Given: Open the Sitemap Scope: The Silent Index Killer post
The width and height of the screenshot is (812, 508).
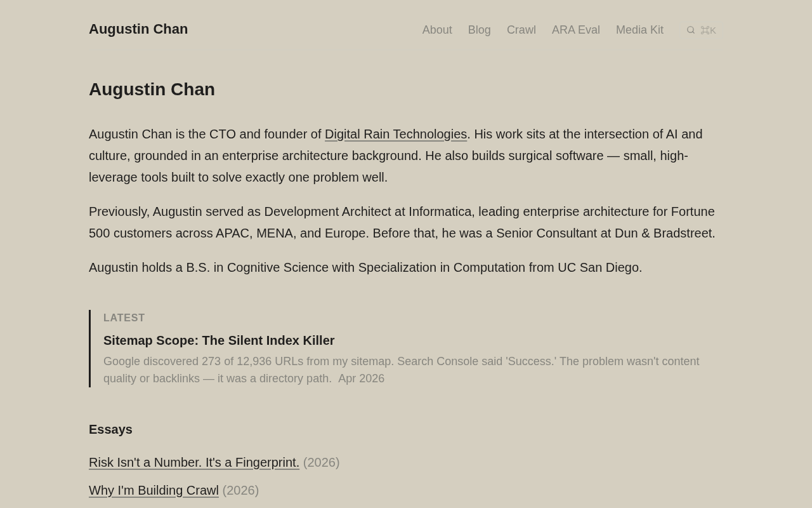Looking at the screenshot, I should click(x=219, y=340).
